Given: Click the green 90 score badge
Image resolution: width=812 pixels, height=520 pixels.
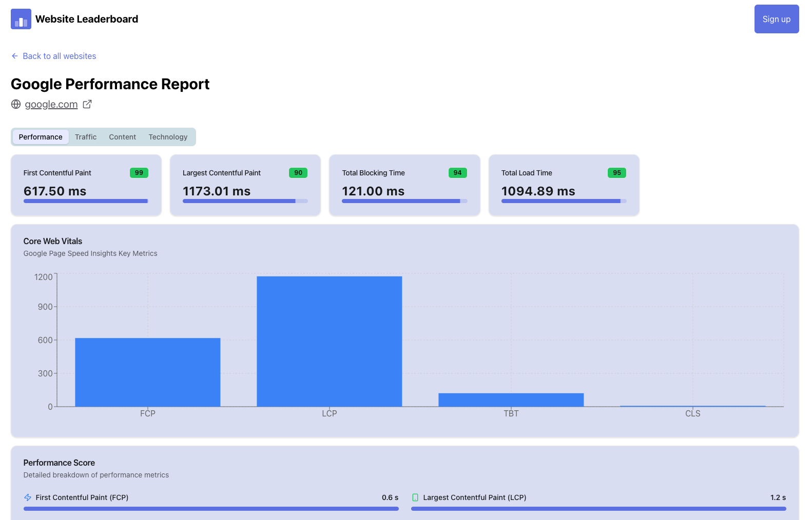Looking at the screenshot, I should [298, 173].
